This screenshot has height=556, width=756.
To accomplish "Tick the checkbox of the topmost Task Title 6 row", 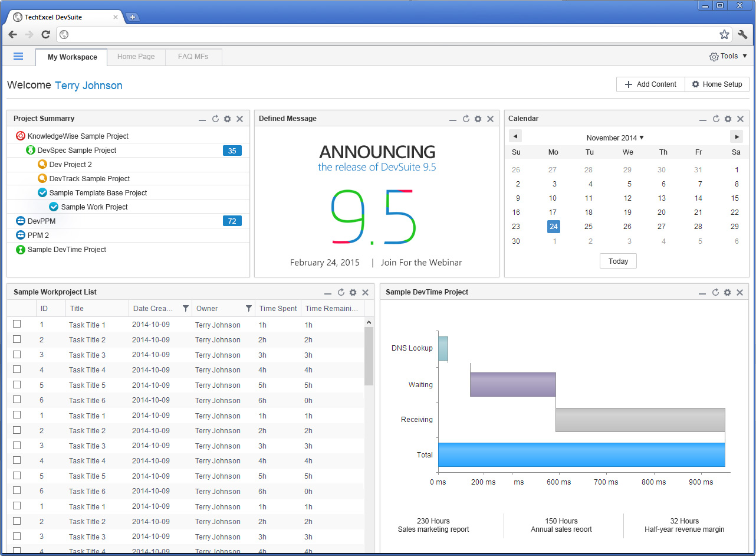I will (x=17, y=400).
